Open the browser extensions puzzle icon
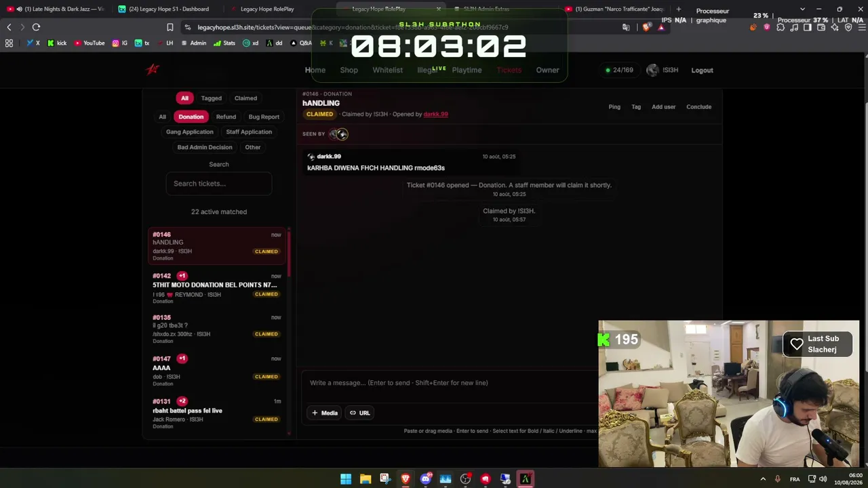Screen dimensions: 868x488 coord(781,27)
